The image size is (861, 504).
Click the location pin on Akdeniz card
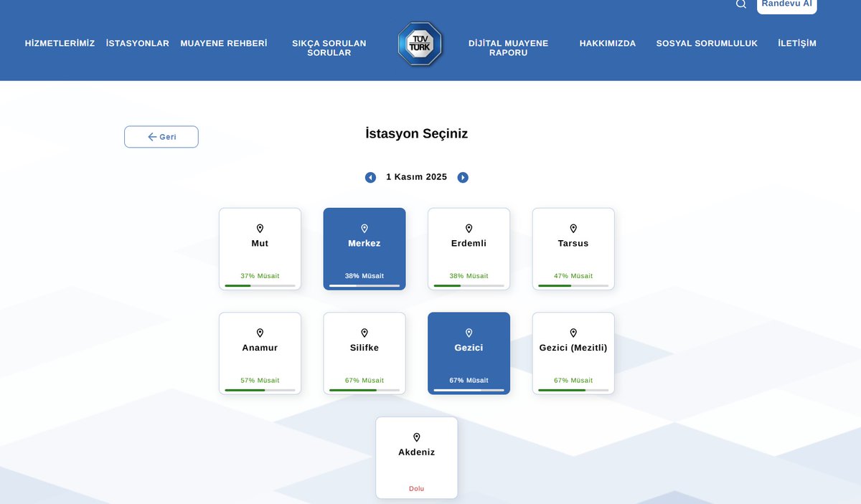tap(417, 437)
